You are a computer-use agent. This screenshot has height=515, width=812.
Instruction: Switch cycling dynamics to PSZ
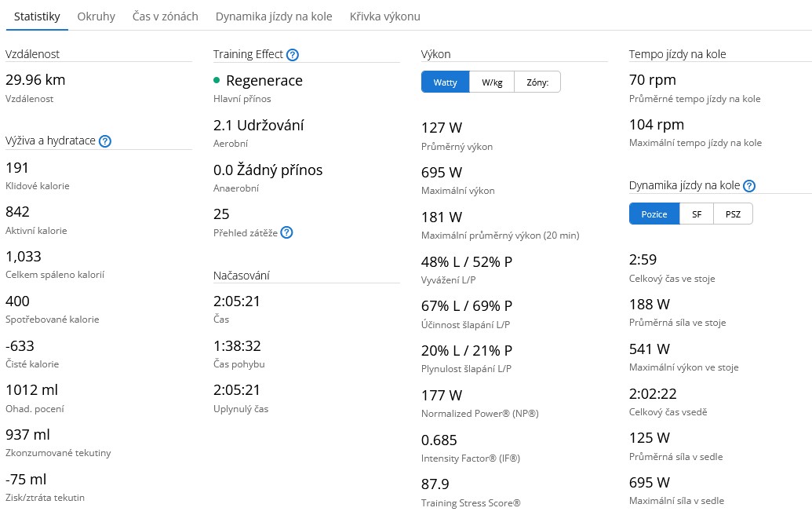[x=733, y=214]
